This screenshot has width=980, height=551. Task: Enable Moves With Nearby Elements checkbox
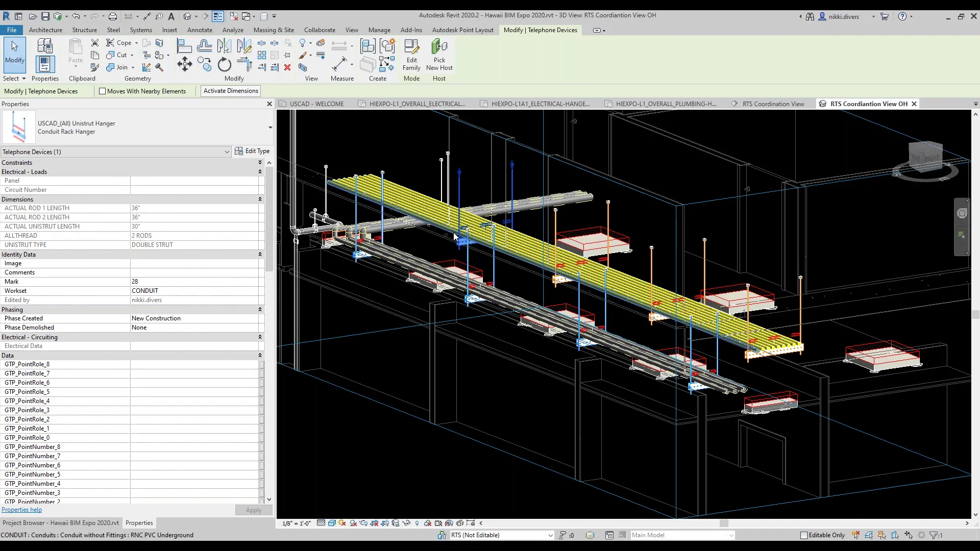[x=103, y=91]
